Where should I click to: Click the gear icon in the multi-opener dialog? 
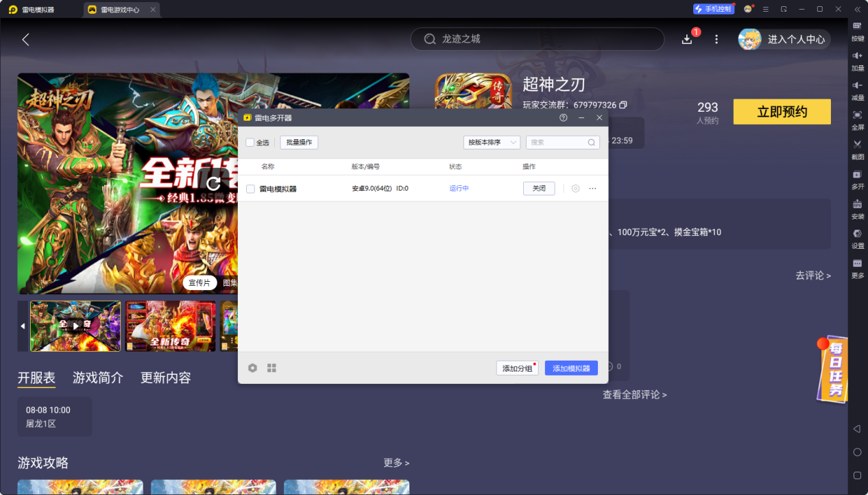click(252, 367)
